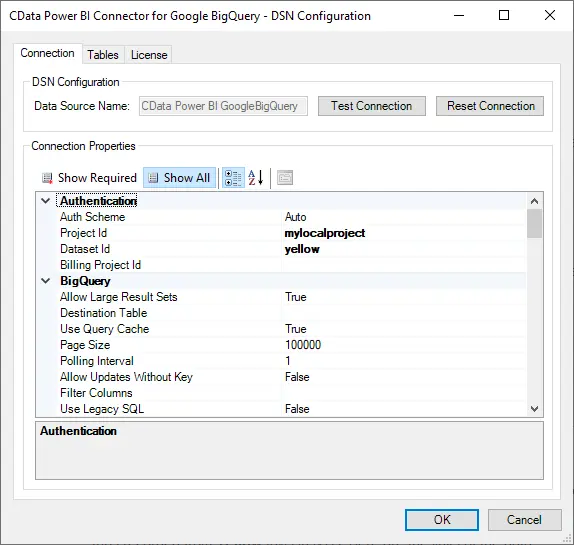Click the mylocalproject value

[x=325, y=233]
